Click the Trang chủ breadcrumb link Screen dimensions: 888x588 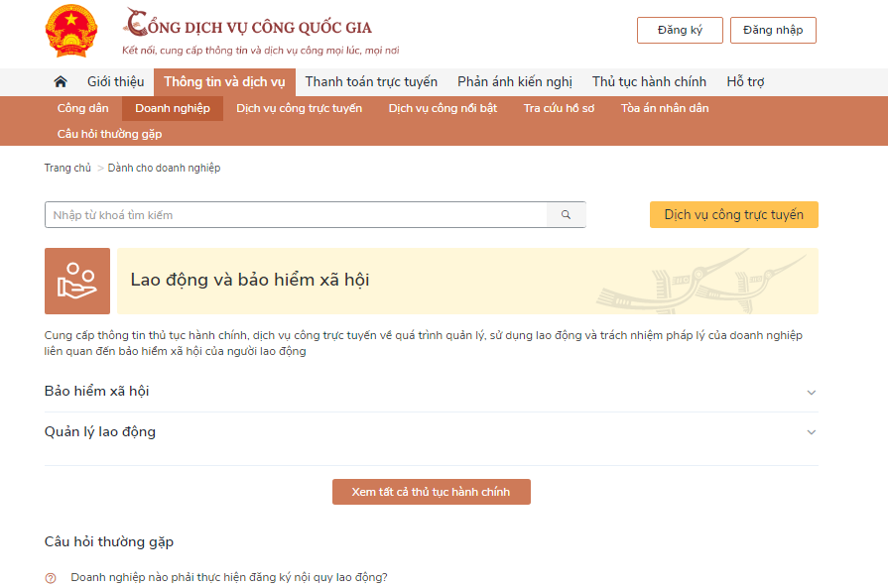point(67,169)
